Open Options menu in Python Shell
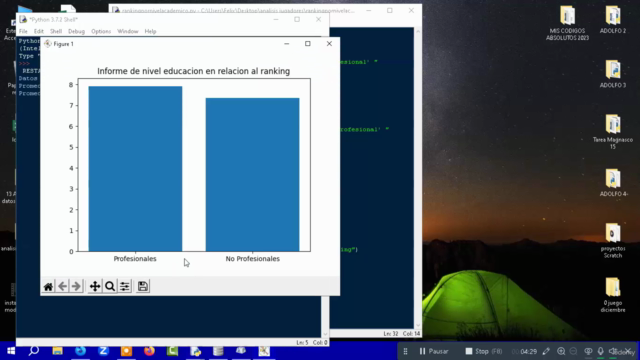The height and width of the screenshot is (360, 640). point(101,31)
